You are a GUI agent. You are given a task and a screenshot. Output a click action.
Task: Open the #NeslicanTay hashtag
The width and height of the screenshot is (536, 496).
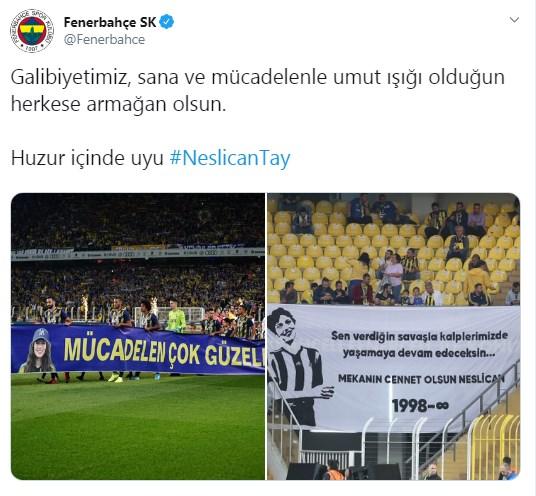pos(230,158)
